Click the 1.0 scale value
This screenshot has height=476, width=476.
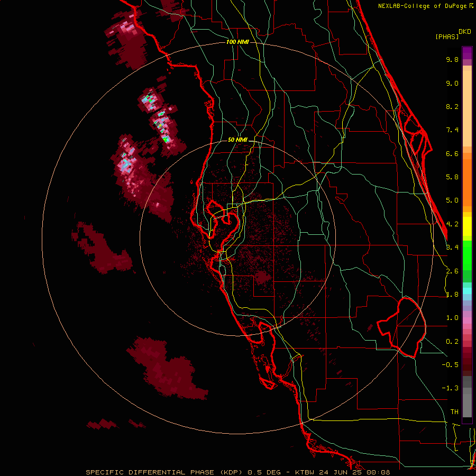[452, 318]
